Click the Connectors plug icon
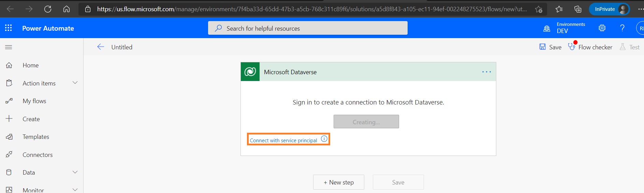644x193 pixels. click(9, 154)
